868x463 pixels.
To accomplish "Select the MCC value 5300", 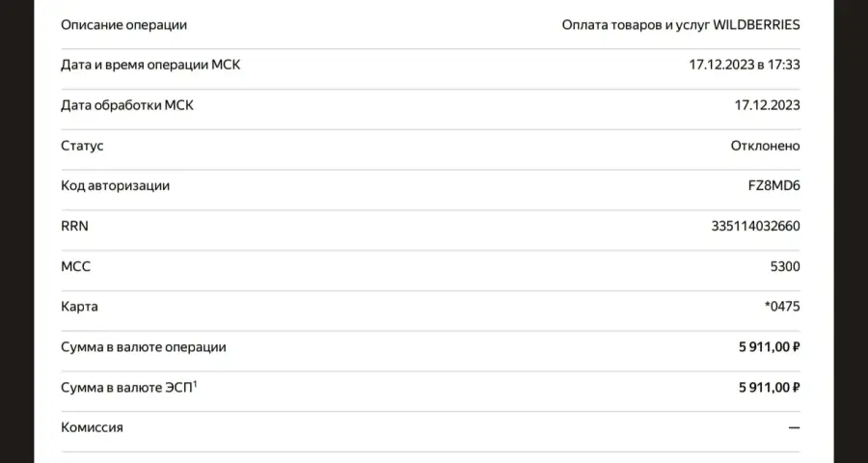I will 785,266.
